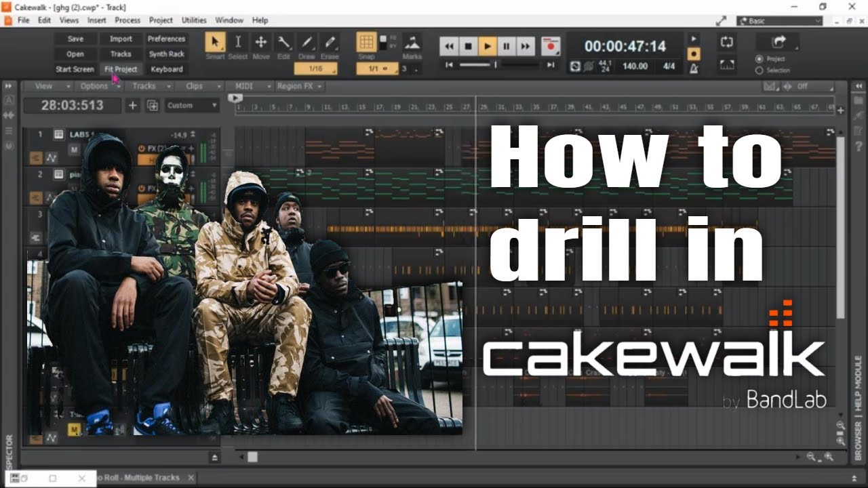Open the Synth Rack

166,54
